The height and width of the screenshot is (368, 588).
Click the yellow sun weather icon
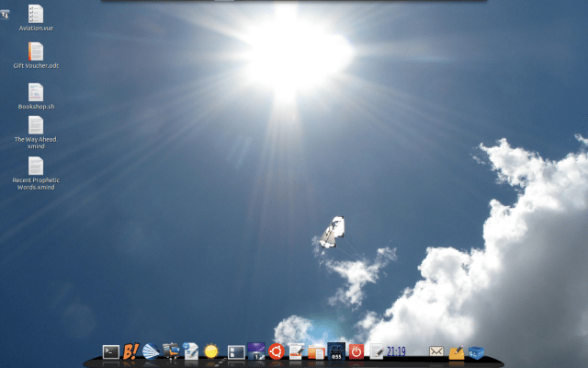pyautogui.click(x=211, y=351)
